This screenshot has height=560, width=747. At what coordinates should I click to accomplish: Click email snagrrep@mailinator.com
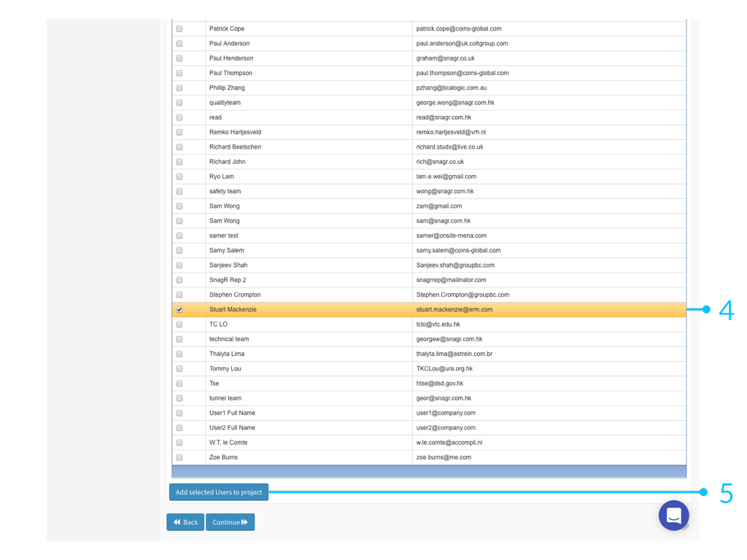click(x=451, y=280)
